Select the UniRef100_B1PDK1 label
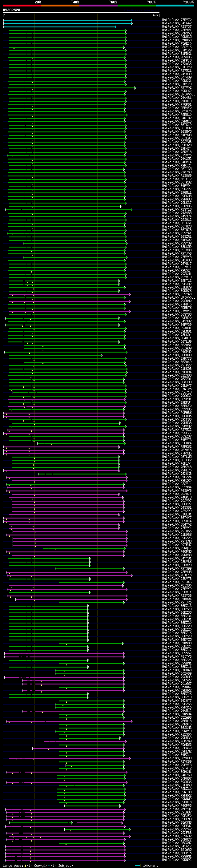The width and height of the screenshot is (197, 868). pyautogui.click(x=177, y=54)
